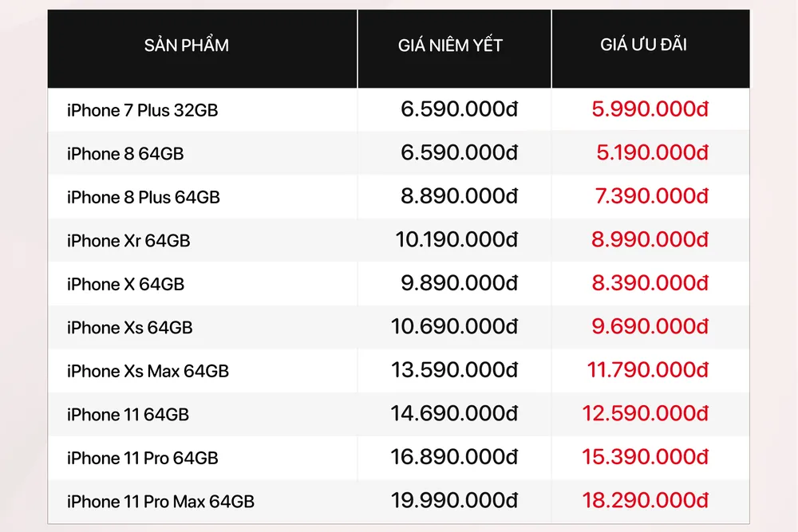Viewport: 798px width, 532px height.
Task: Select the iPhone 11 64GB product name
Action: click(x=128, y=414)
